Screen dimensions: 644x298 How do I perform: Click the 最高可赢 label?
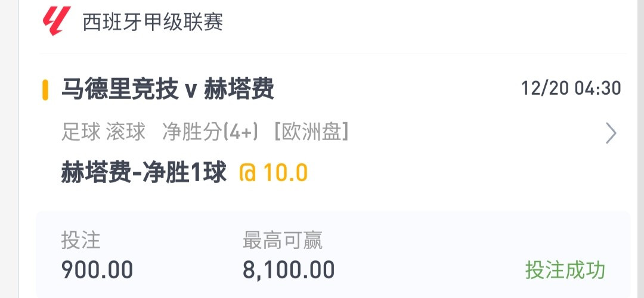283,241
